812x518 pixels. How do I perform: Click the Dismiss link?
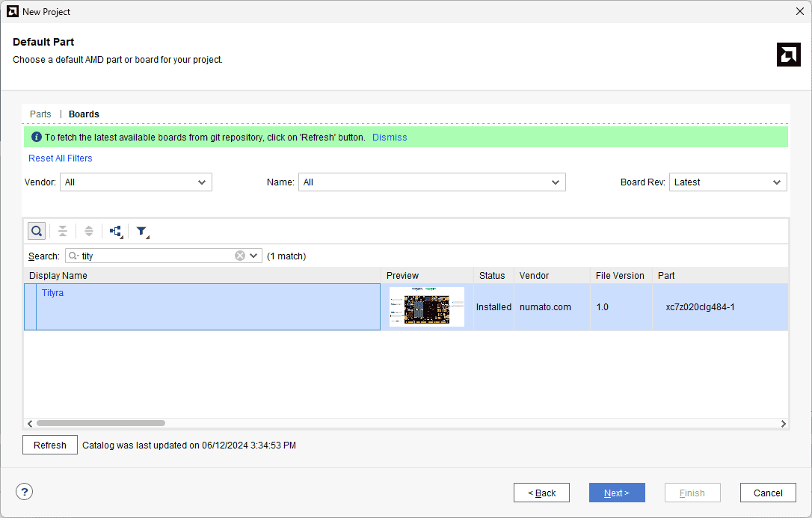pos(390,138)
